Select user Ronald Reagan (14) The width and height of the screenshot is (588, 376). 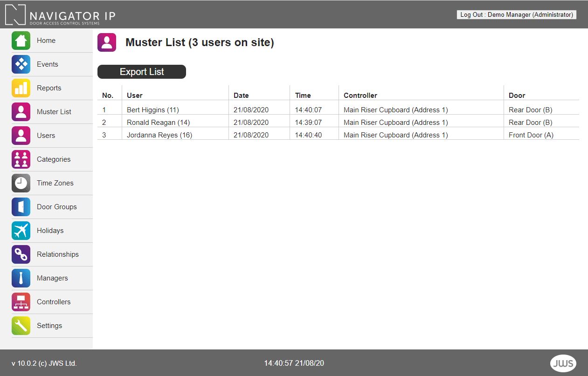(158, 123)
